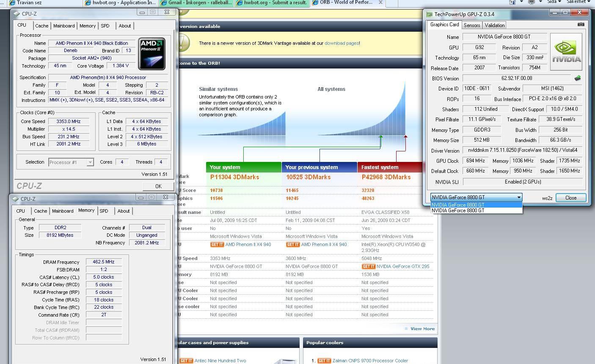The width and height of the screenshot is (595, 364).
Task: Switch to the Sensors tab in GPU-Z
Action: coord(472,25)
